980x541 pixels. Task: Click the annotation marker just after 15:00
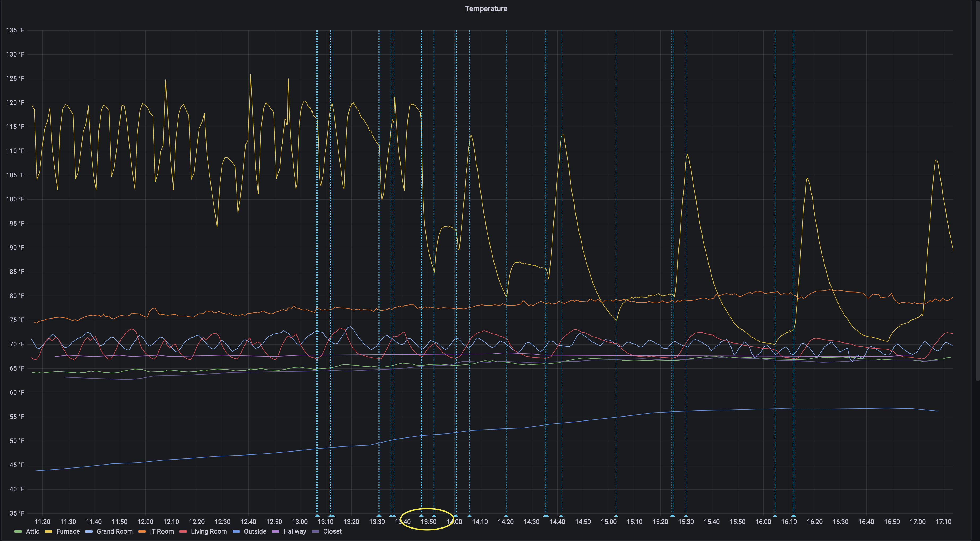(616, 516)
